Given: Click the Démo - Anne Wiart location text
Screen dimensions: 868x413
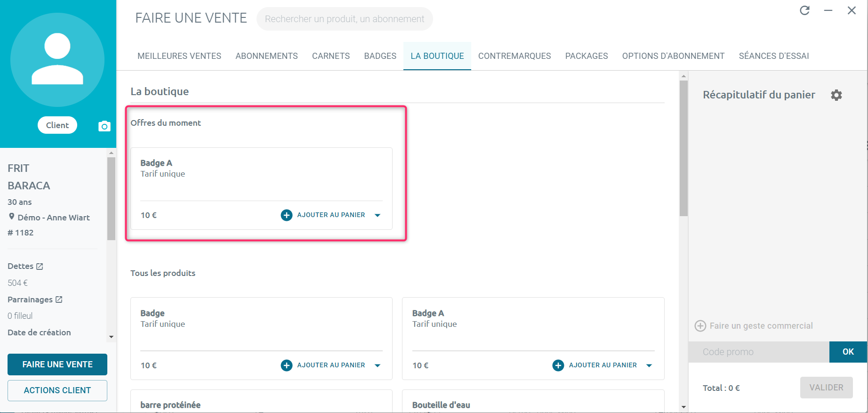Looking at the screenshot, I should pos(54,218).
